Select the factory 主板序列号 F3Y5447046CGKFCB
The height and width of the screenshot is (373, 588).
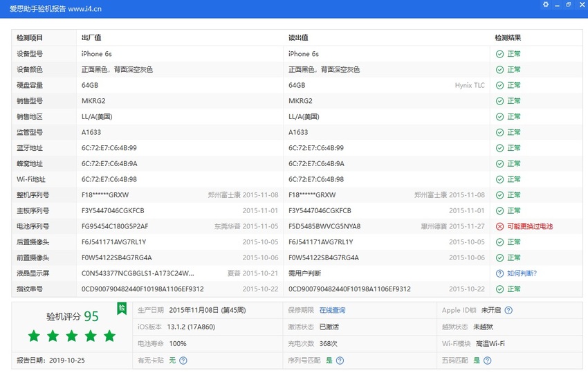click(x=113, y=211)
